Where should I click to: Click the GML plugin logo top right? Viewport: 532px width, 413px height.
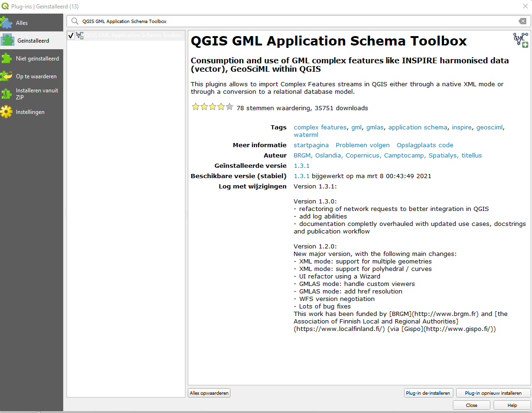(520, 40)
